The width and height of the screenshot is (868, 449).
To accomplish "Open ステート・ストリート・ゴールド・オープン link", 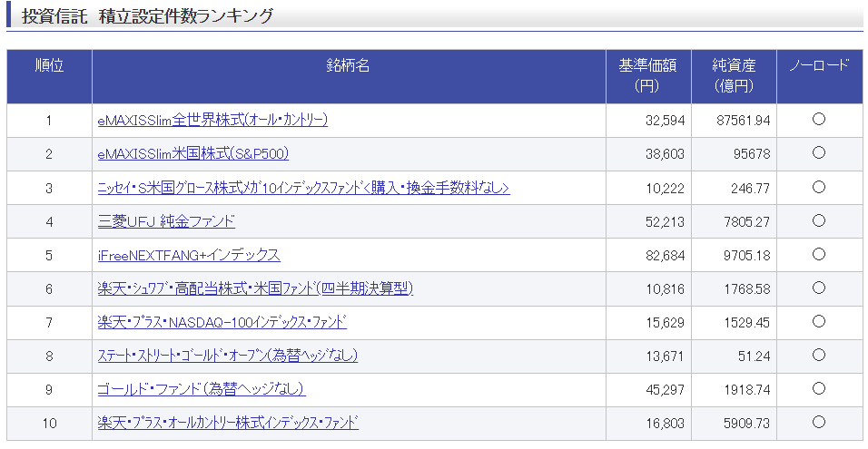I will [x=227, y=356].
